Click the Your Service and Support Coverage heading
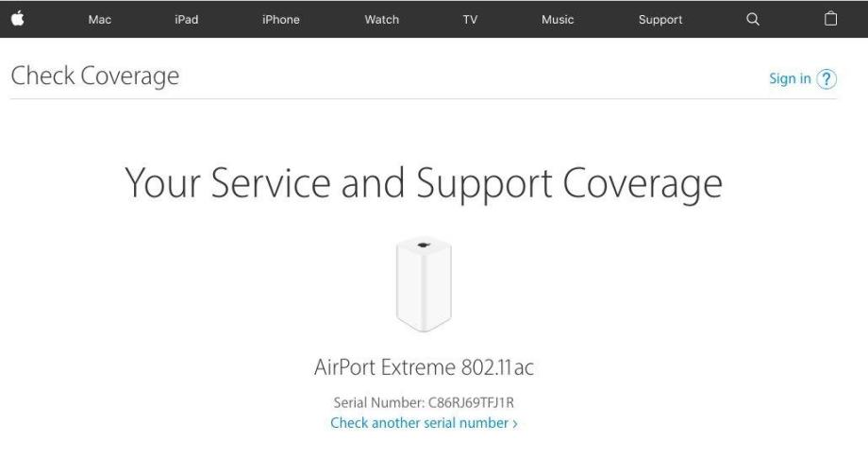 point(424,183)
